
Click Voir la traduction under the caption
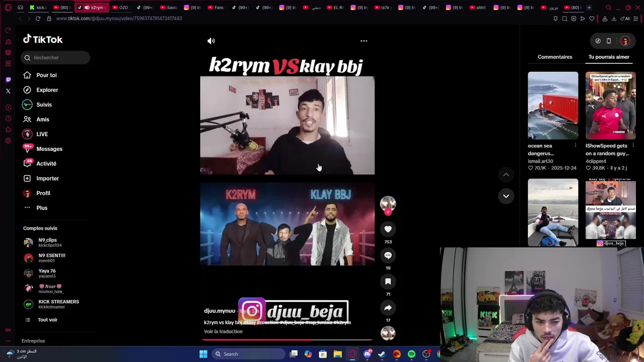point(223,332)
